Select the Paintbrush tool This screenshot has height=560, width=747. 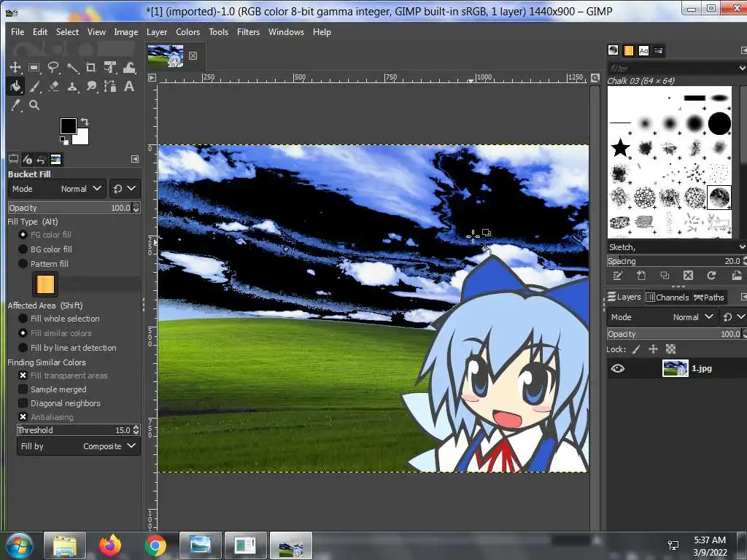(x=34, y=87)
